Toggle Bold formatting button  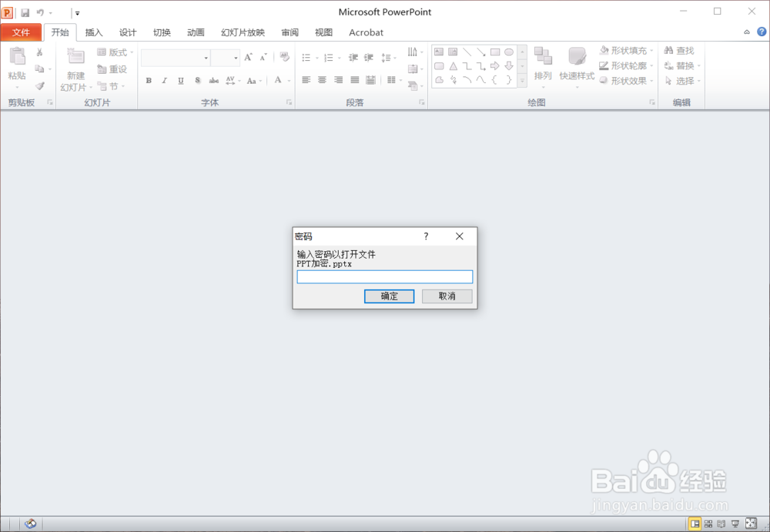click(x=149, y=81)
